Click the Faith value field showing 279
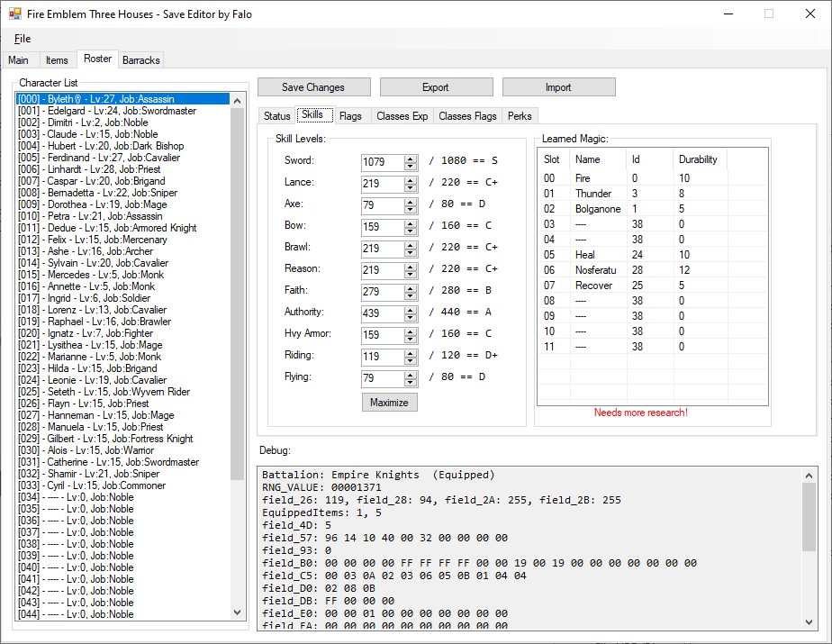Image resolution: width=832 pixels, height=644 pixels. pyautogui.click(x=383, y=292)
